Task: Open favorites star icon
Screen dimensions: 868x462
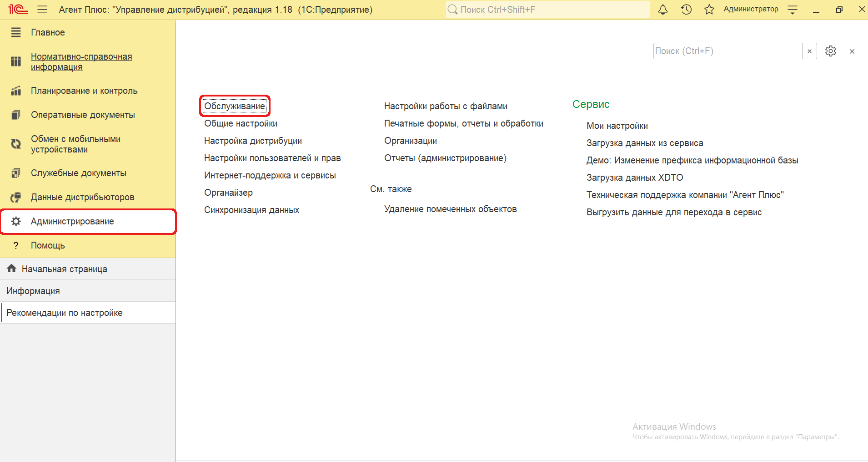Action: pos(709,9)
